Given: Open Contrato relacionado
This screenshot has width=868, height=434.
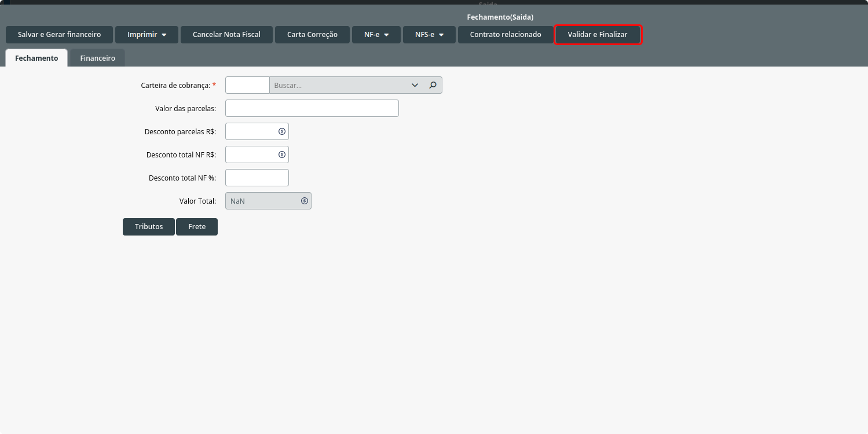Looking at the screenshot, I should tap(506, 35).
